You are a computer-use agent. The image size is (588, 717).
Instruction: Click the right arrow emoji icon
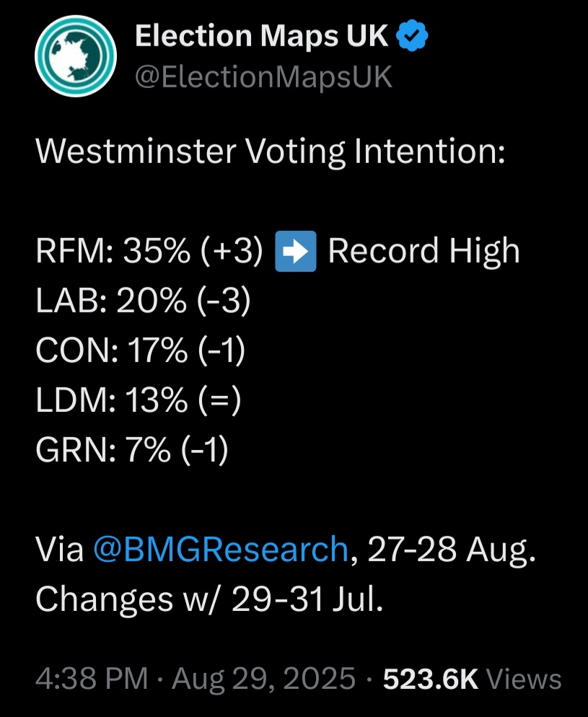[295, 251]
